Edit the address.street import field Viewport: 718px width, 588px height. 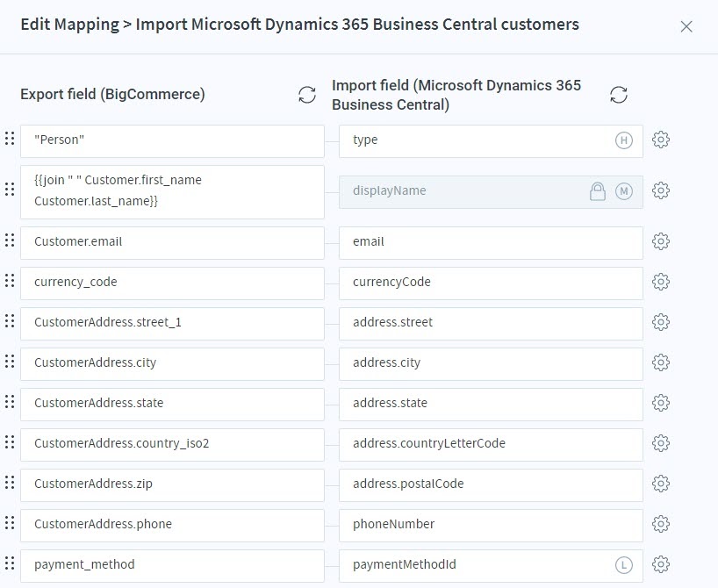pyautogui.click(x=491, y=323)
